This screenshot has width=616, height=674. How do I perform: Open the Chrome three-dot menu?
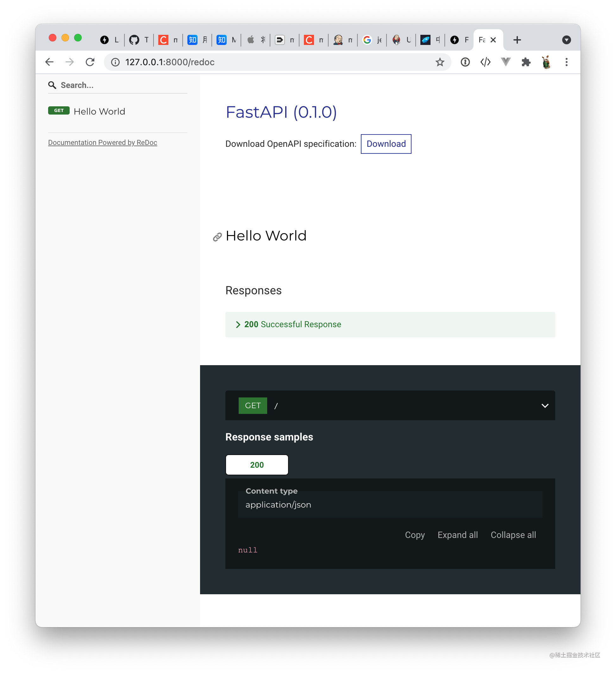[x=566, y=62]
